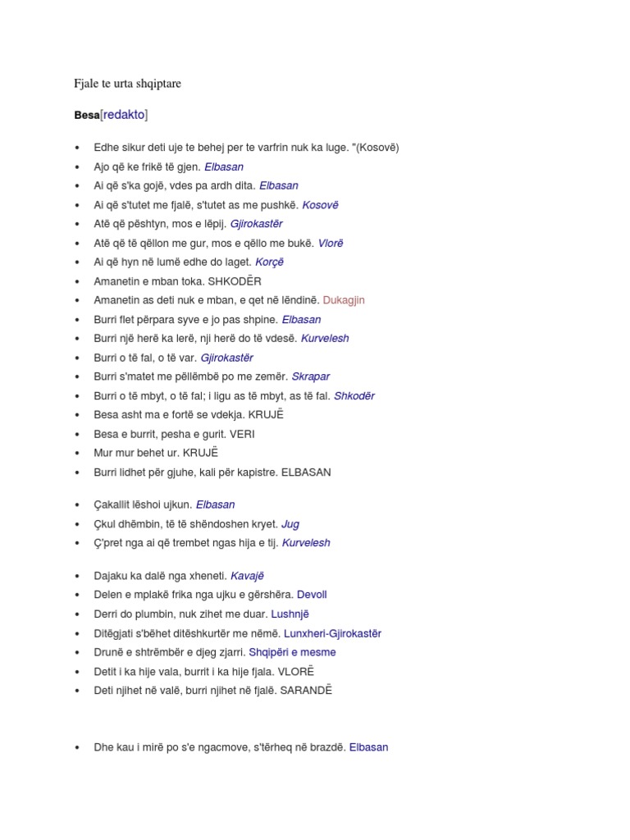Click Elbasan link after 'Çakallit lëshoi ujkun'

pos(215,504)
